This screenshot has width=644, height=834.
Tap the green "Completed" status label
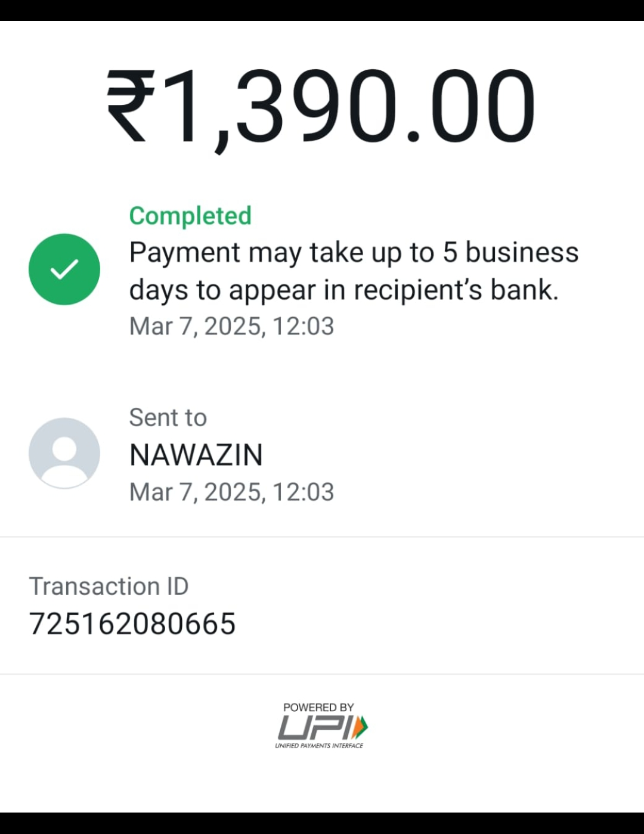(190, 216)
